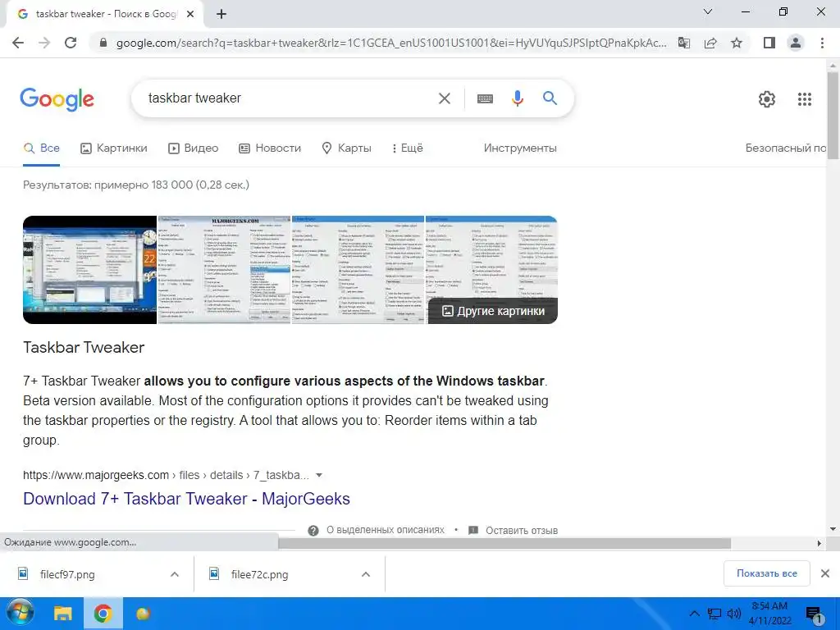This screenshot has height=630, width=840.
Task: Click the horizontal scrollbar thumb
Action: tap(504, 543)
